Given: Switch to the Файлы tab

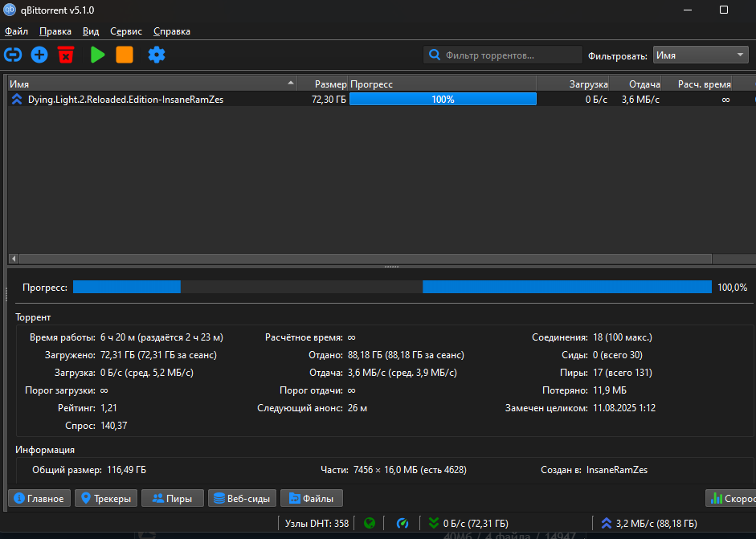Looking at the screenshot, I should click(312, 498).
